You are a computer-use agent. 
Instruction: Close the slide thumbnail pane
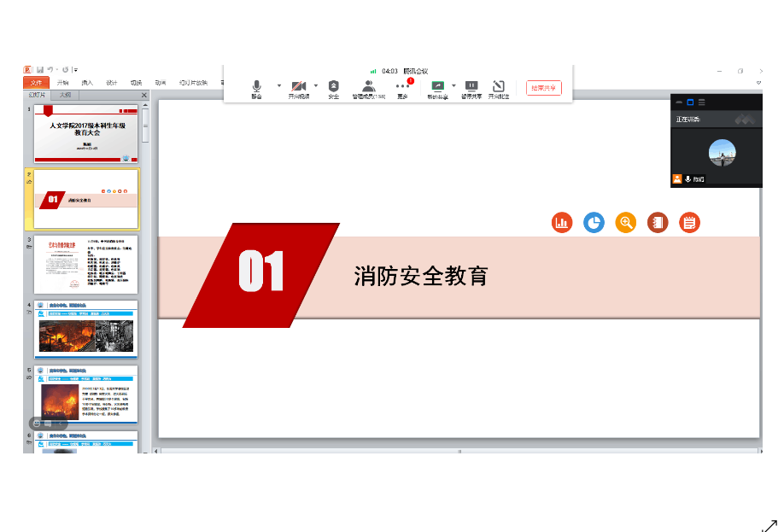pyautogui.click(x=144, y=96)
